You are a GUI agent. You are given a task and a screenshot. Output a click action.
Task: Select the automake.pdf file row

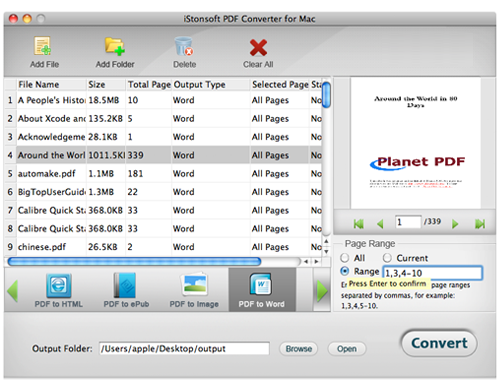click(x=163, y=173)
